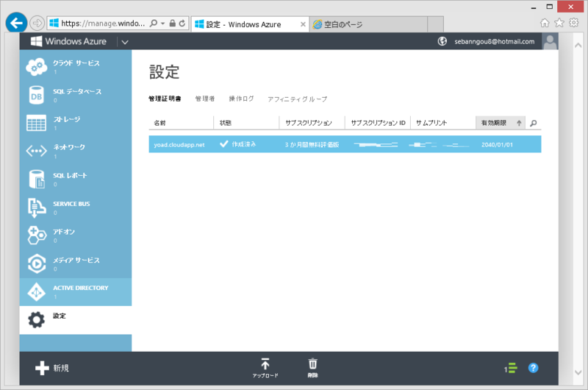Viewport: 588px width, 390px height.
Task: Open the Add-ons hexagon icon
Action: click(36, 235)
